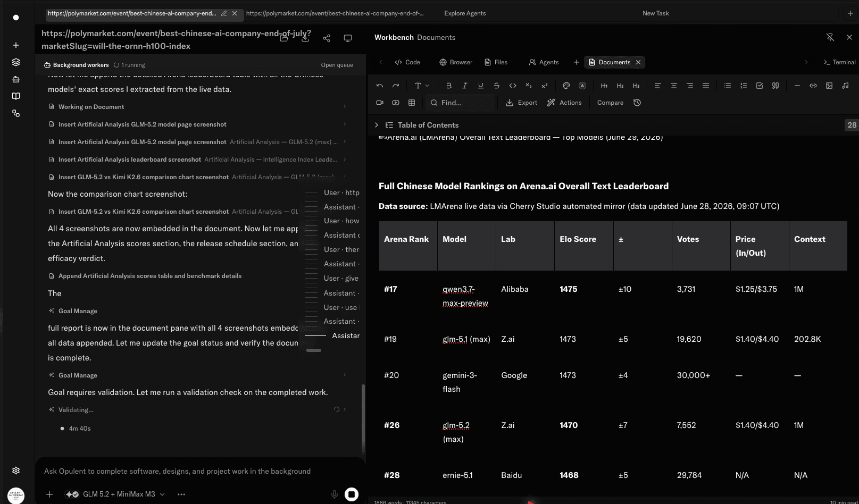This screenshot has height=504, width=859.
Task: Toggle superscript formatting
Action: pyautogui.click(x=545, y=86)
